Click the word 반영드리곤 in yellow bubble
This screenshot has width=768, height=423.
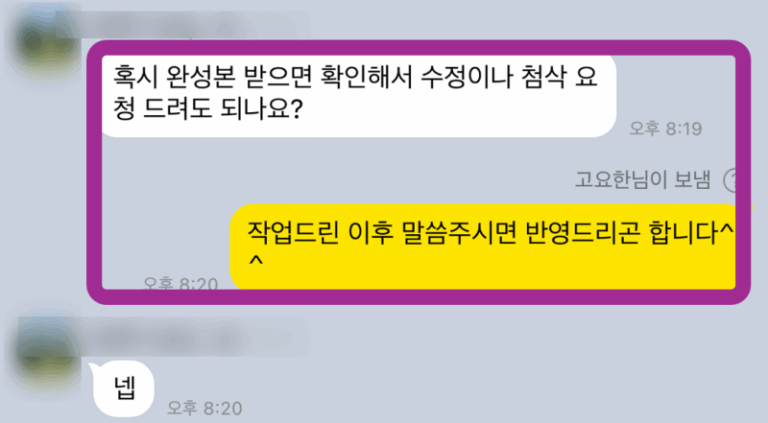coord(582,233)
